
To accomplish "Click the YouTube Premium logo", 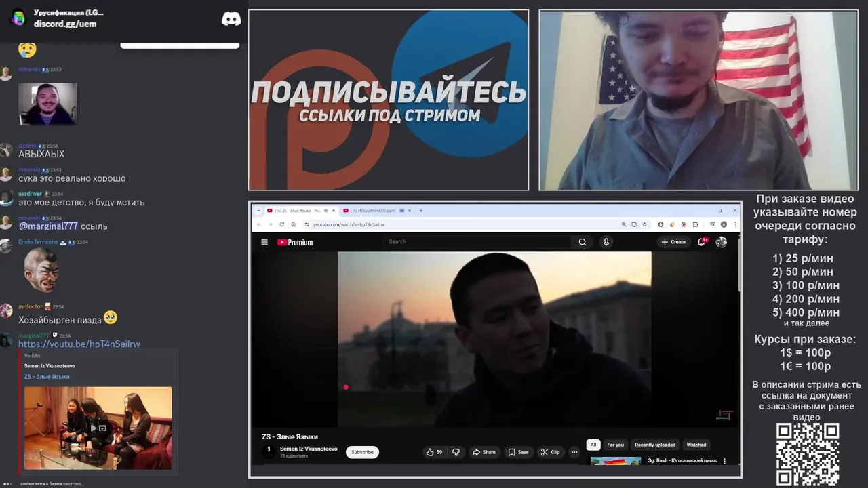I will 295,242.
